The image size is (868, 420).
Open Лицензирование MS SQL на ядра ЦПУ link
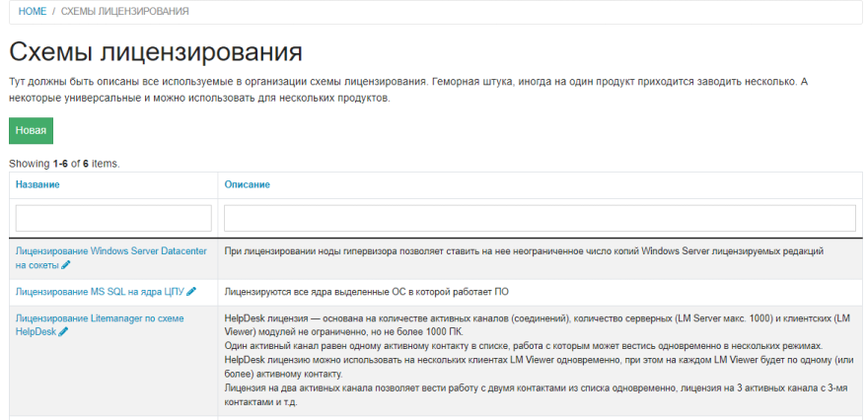[x=100, y=291]
